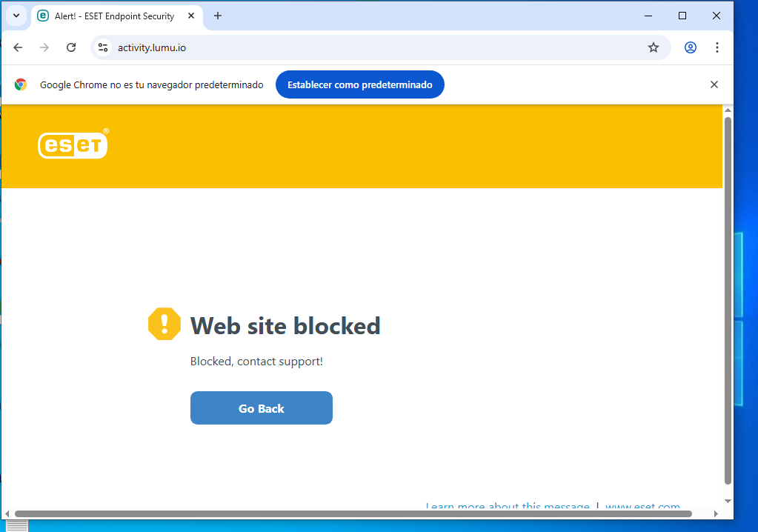758x532 pixels.
Task: Reload the blocked page
Action: 71,47
